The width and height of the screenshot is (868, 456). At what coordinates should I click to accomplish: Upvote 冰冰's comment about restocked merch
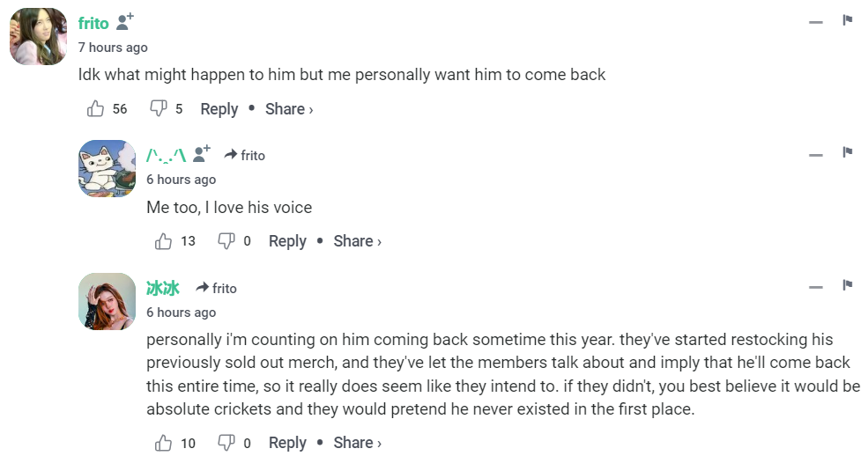coord(164,443)
